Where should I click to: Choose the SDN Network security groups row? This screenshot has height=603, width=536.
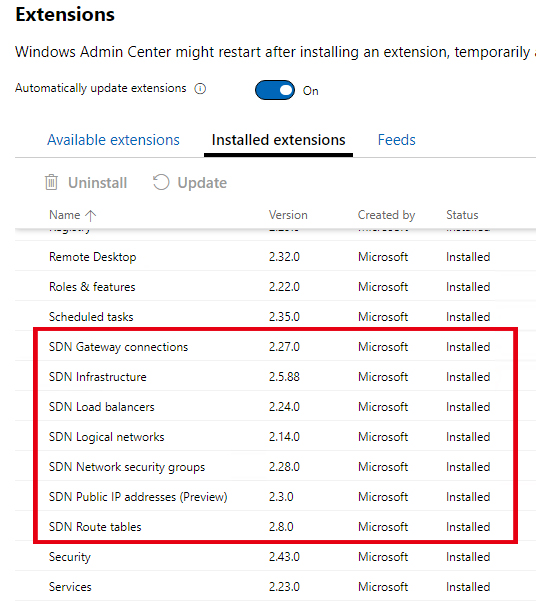point(275,466)
